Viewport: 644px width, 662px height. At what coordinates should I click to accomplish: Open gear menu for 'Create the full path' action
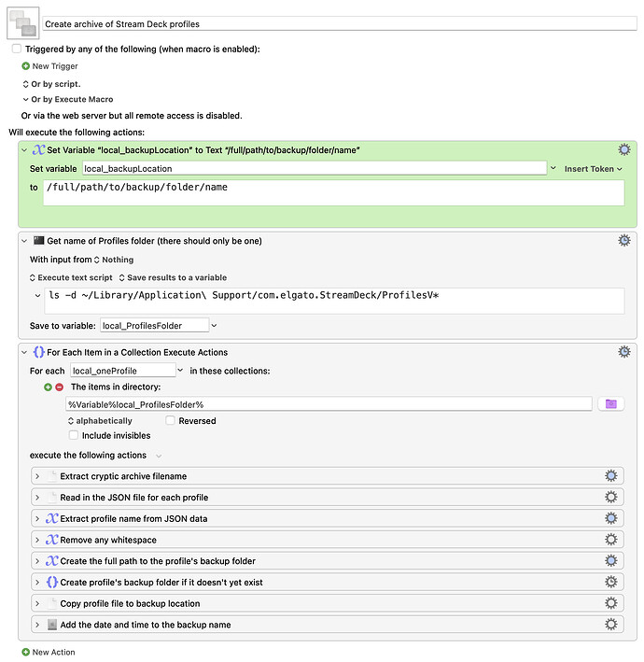point(611,560)
